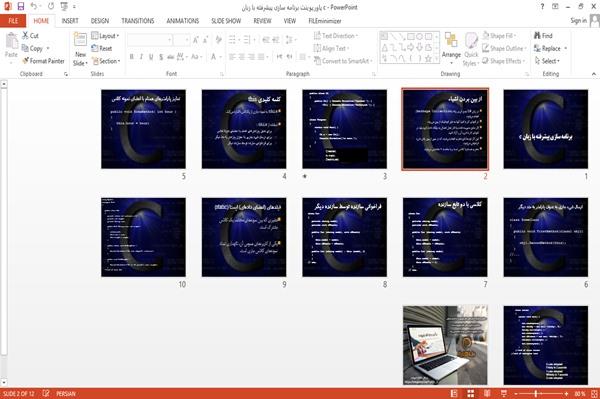Click the Repeat/Redo icon in title bar
The image size is (600, 399).
coord(51,6)
